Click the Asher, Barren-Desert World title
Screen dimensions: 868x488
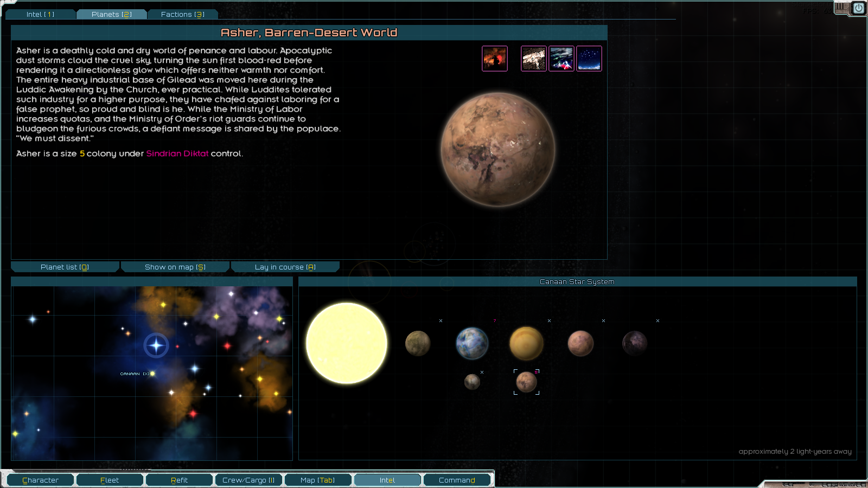coord(309,33)
